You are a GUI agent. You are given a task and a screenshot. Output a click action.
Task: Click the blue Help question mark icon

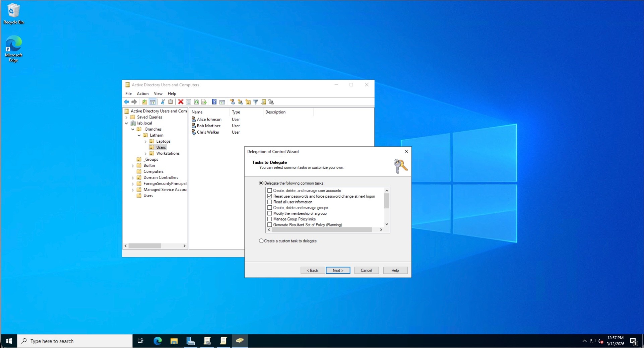214,102
